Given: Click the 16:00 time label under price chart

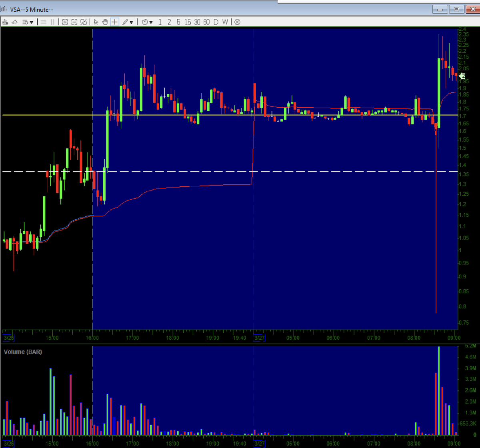Looking at the screenshot, I should 92,338.
